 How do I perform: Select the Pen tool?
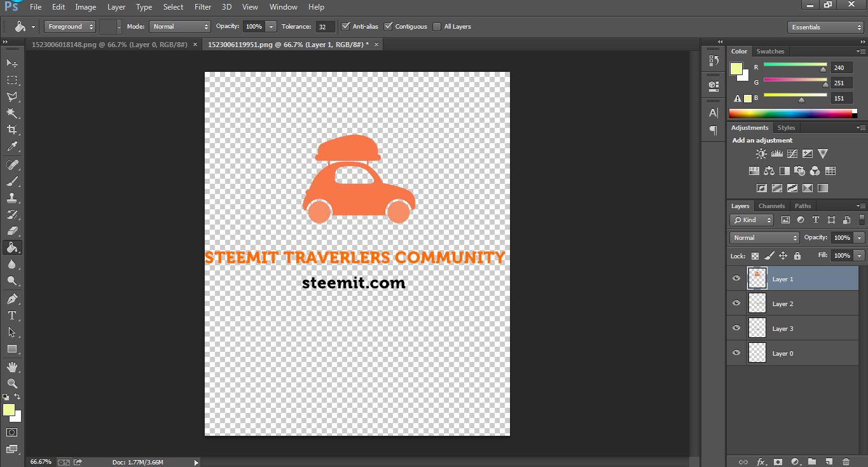[12, 299]
